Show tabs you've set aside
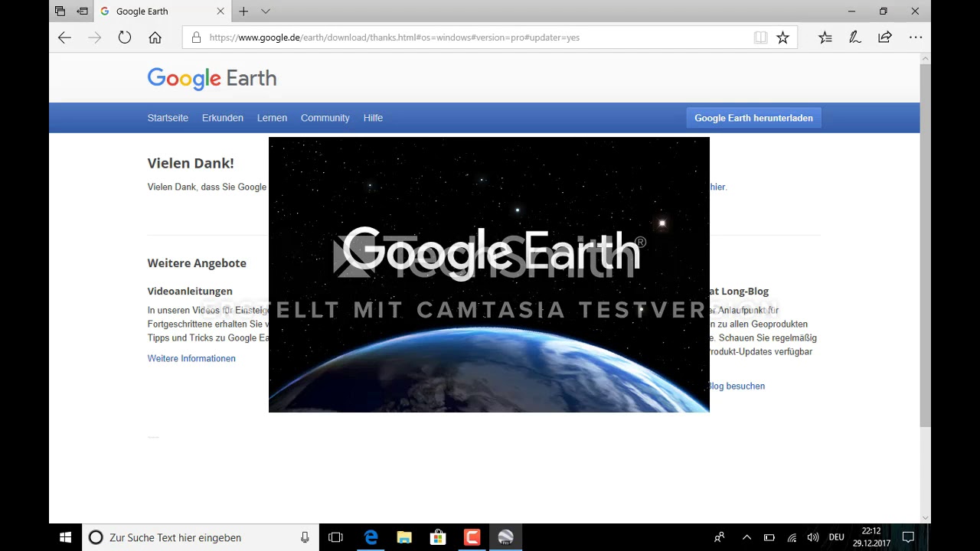This screenshot has width=980, height=551. (60, 11)
